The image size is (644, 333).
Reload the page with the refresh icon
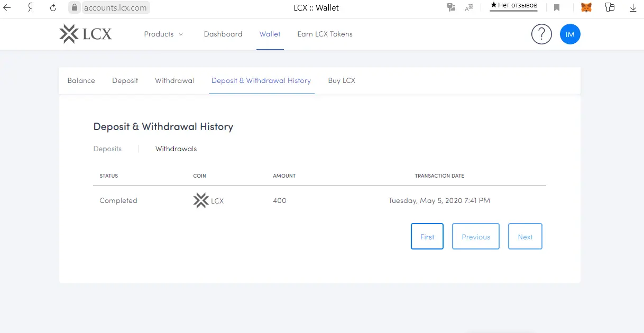point(53,8)
